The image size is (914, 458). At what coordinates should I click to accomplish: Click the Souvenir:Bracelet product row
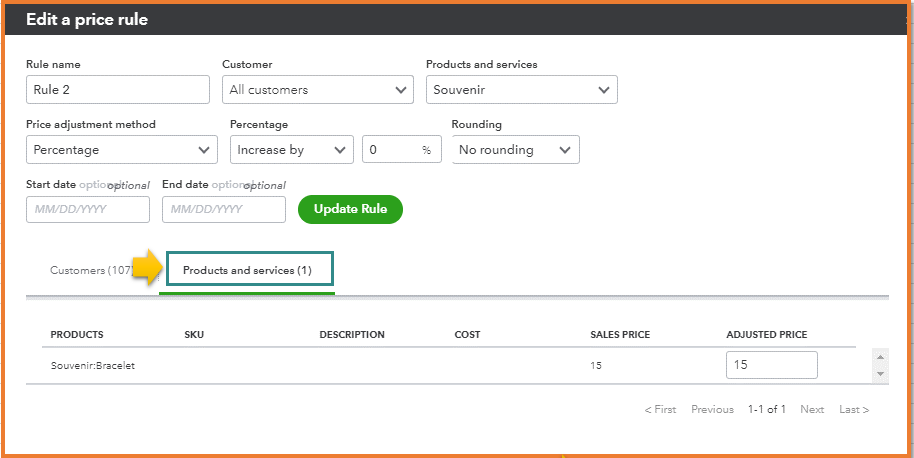(93, 366)
